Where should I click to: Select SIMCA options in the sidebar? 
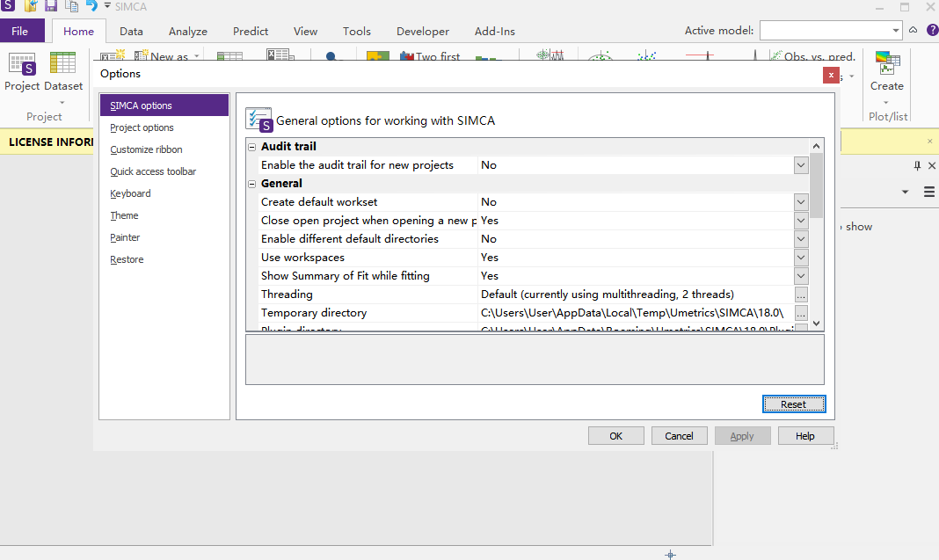pos(164,105)
